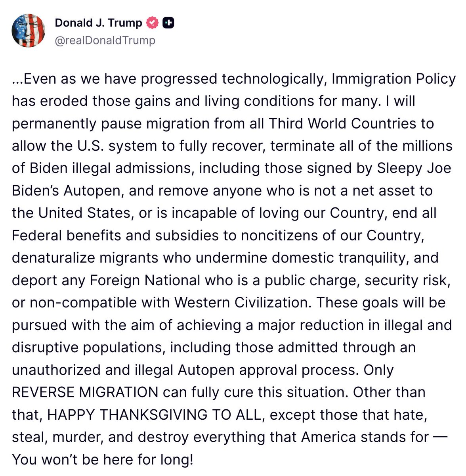The width and height of the screenshot is (466, 476).
Task: Click the phrase "Federal benefits"
Action: click(66, 236)
